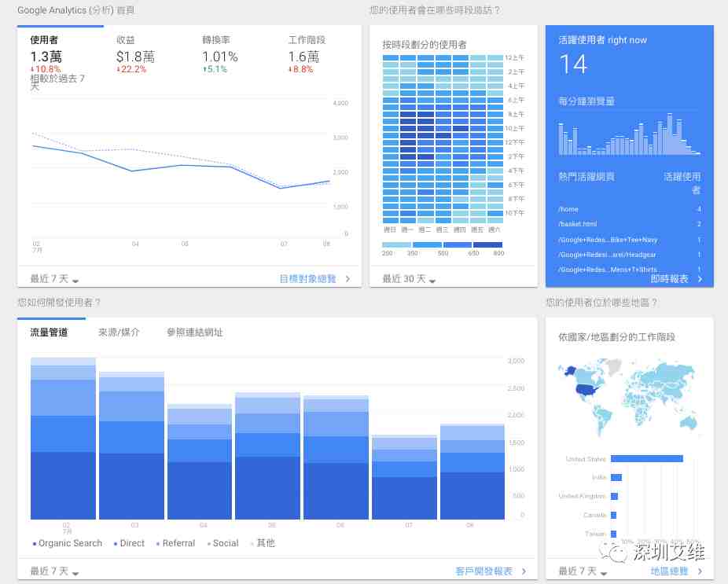Click the 按時段劃分的使用者 heatmap title
Image resolution: width=728 pixels, height=584 pixels.
[425, 45]
